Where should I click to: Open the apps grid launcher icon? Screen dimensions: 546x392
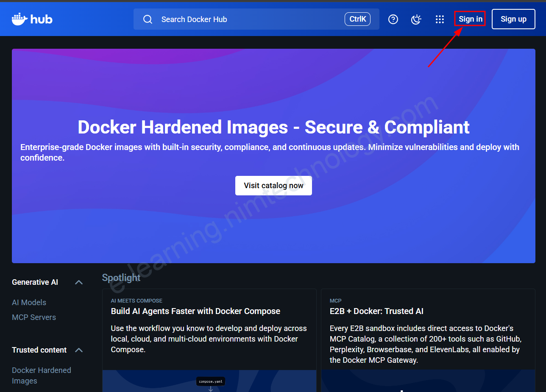tap(440, 19)
